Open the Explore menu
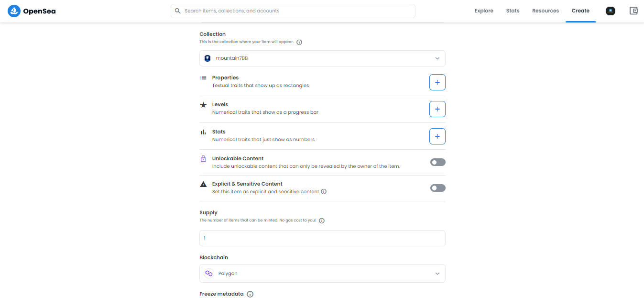The width and height of the screenshot is (644, 298). tap(484, 11)
